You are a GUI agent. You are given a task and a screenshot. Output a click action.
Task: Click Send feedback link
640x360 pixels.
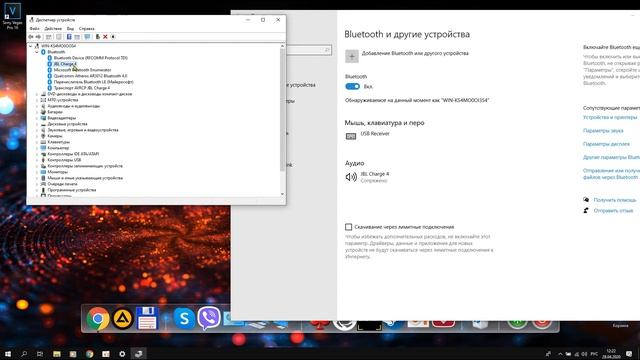[x=613, y=211]
